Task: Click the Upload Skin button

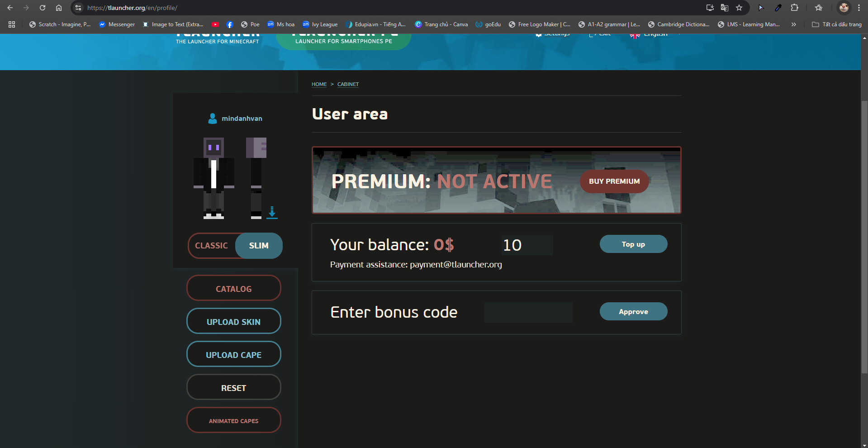Action: coord(234,321)
